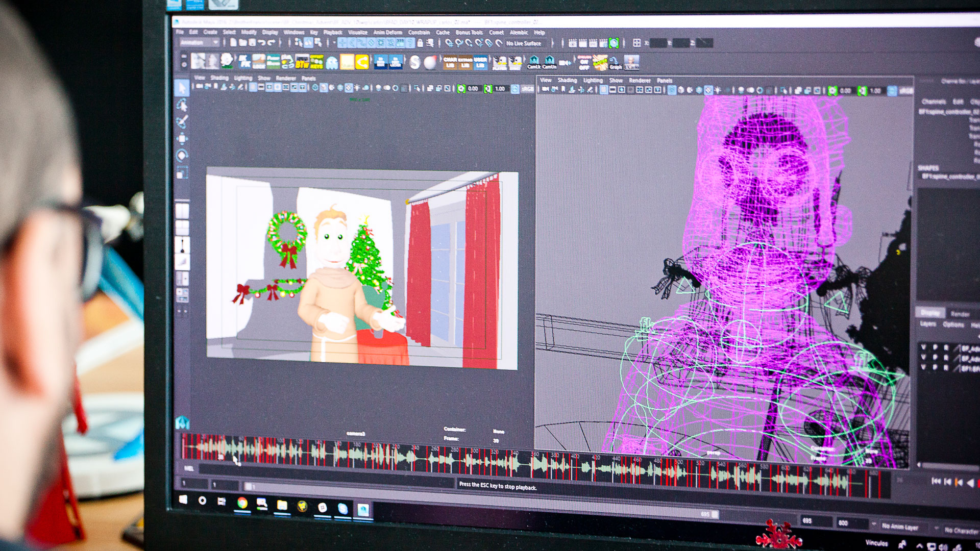Open the Animation menu set dropdown
Image resolution: width=980 pixels, height=551 pixels.
199,43
